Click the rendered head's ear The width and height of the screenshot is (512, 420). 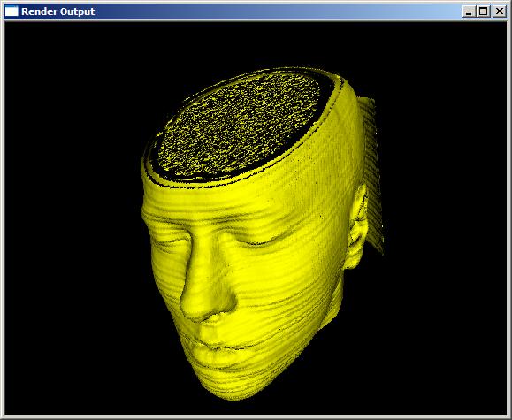pos(356,225)
